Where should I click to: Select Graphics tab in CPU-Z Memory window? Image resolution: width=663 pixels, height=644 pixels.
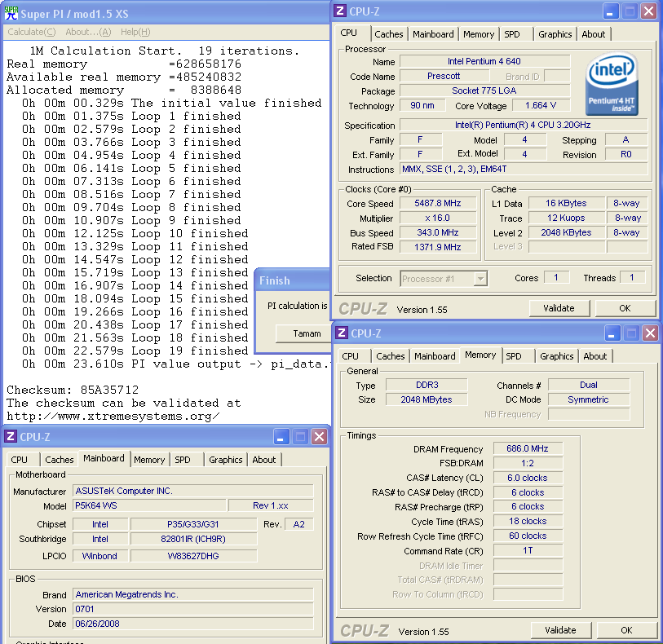(556, 356)
